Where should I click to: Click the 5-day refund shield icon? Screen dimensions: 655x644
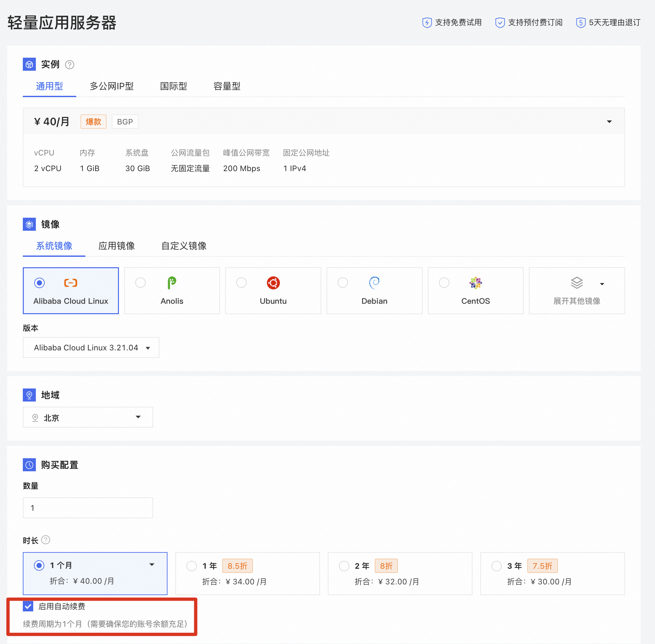pyautogui.click(x=581, y=23)
